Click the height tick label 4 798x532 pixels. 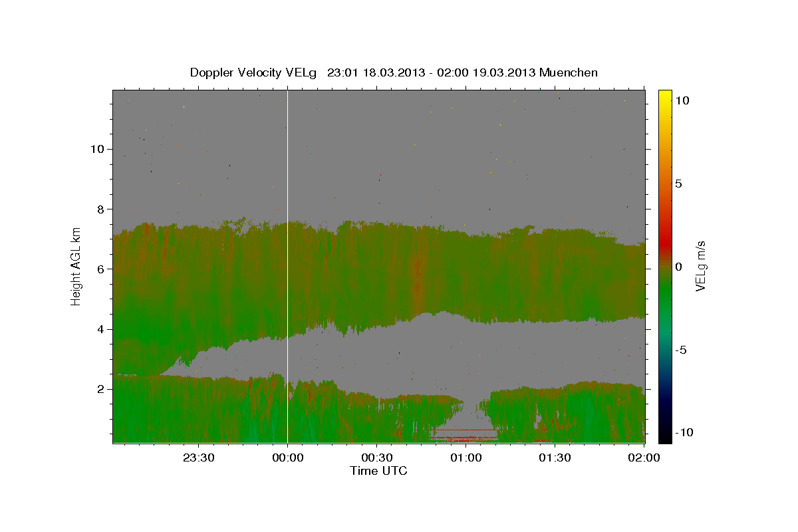100,329
